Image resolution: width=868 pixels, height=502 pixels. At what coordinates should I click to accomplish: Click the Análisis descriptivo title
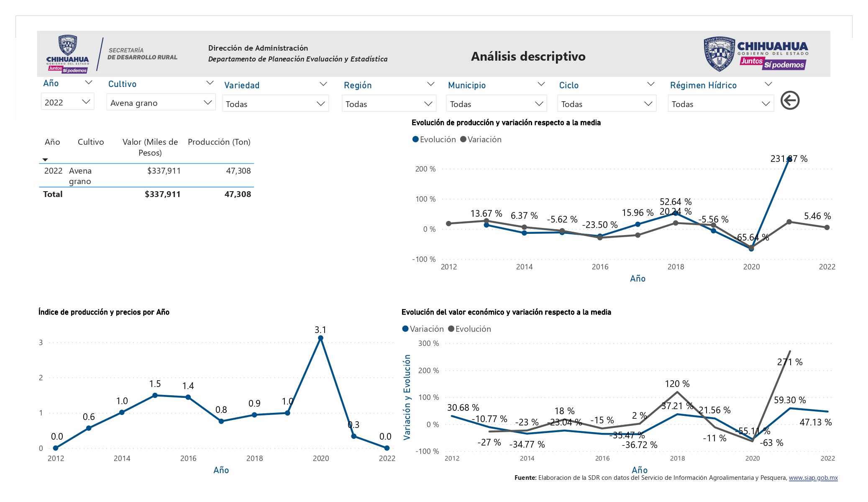(x=528, y=56)
